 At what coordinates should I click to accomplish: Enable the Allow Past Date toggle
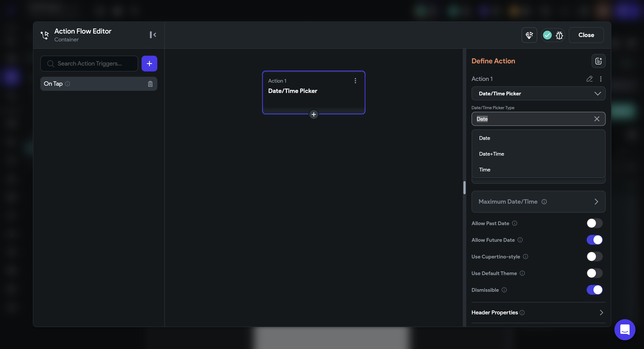point(594,223)
